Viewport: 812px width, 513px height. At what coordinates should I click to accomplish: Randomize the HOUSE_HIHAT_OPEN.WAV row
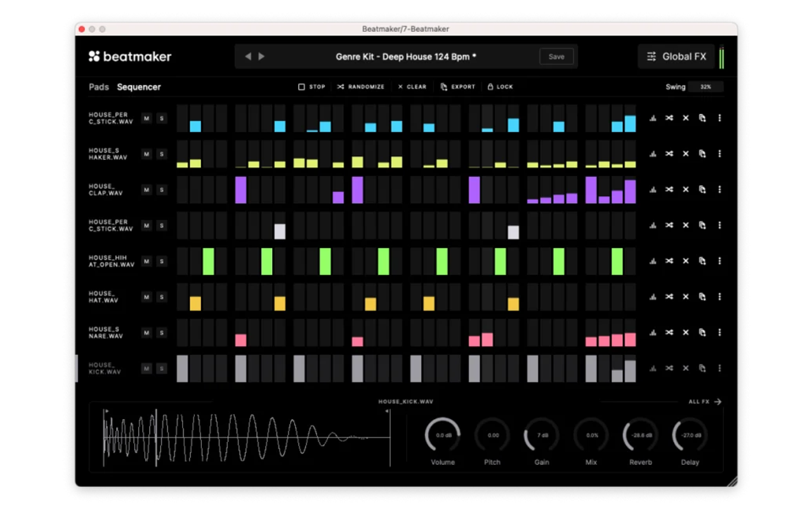pos(669,261)
